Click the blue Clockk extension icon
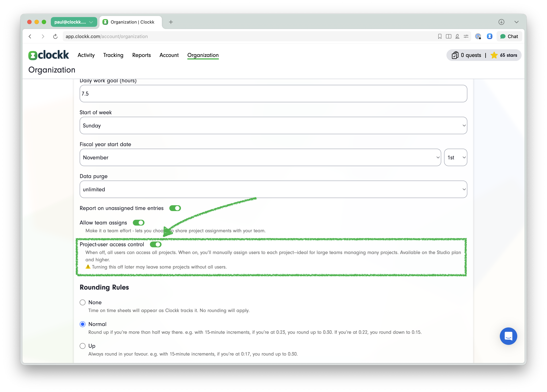 point(489,36)
